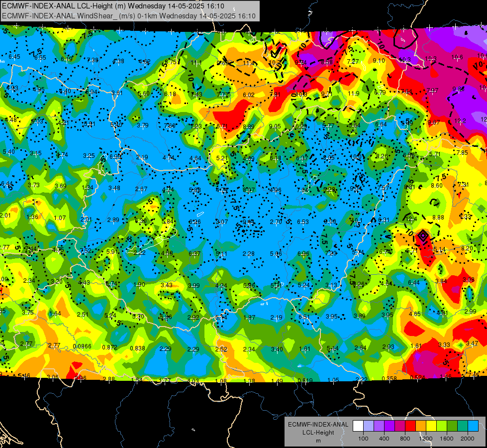The width and height of the screenshot is (487, 448).
Task: Click the wind shear value '3.47'
Action: (x=472, y=343)
